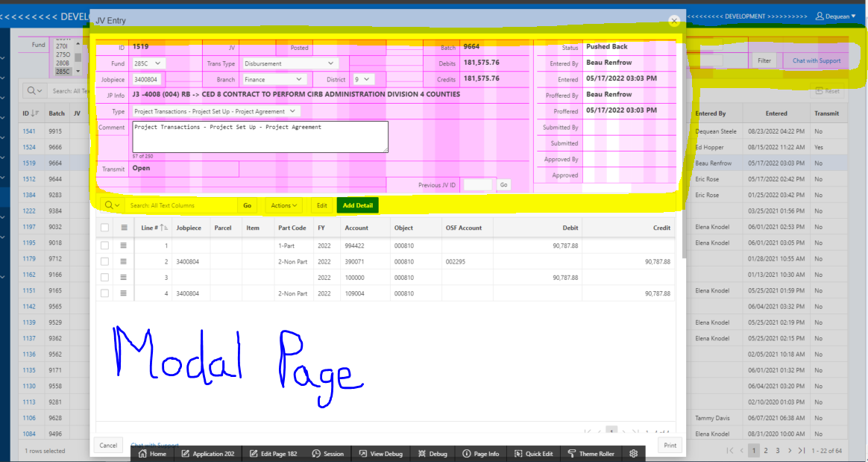Open Edit Page 182 in developer toolbar

(273, 453)
